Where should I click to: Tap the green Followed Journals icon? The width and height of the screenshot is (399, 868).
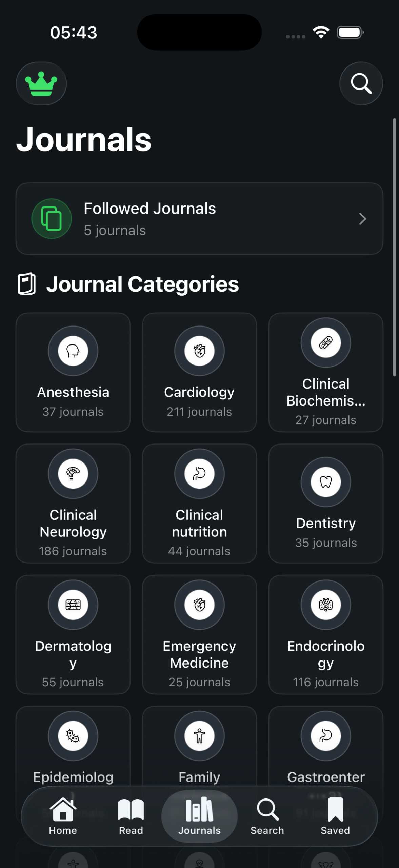coord(52,219)
